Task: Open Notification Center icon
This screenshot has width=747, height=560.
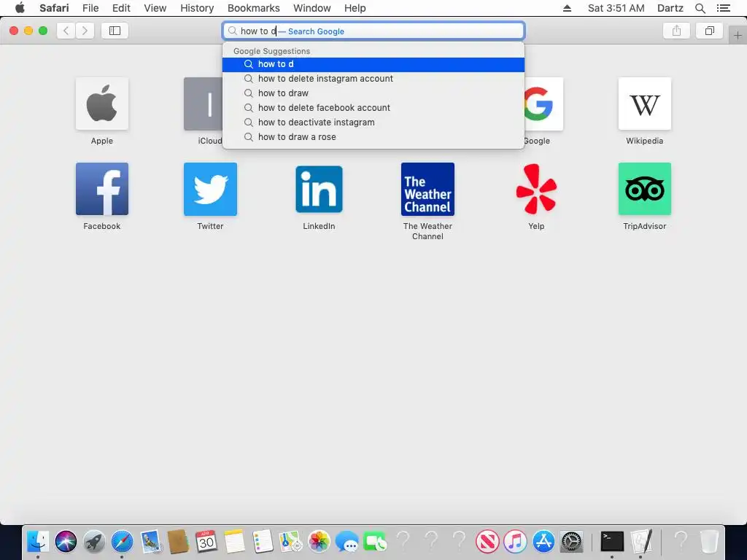Action: click(x=724, y=8)
